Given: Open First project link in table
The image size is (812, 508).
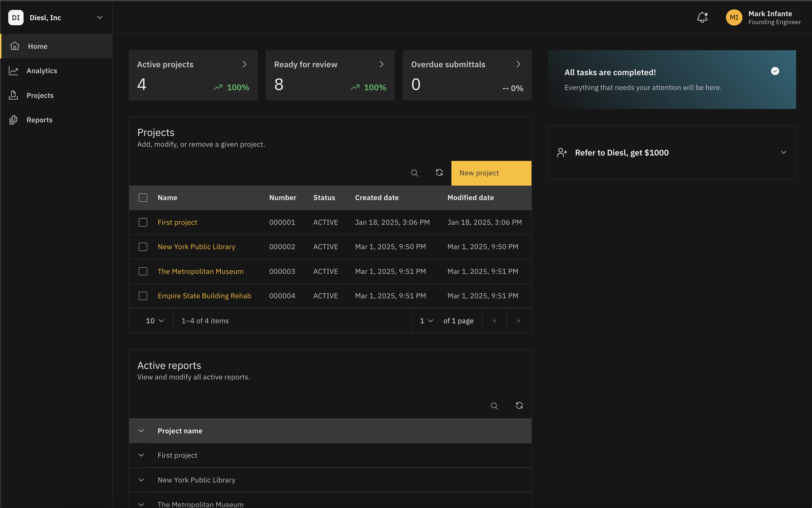Looking at the screenshot, I should tap(177, 222).
